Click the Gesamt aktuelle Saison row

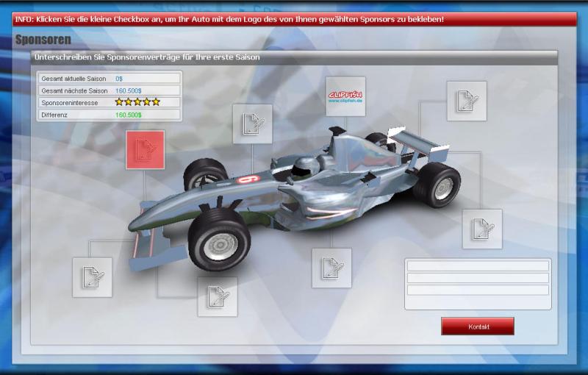click(109, 78)
